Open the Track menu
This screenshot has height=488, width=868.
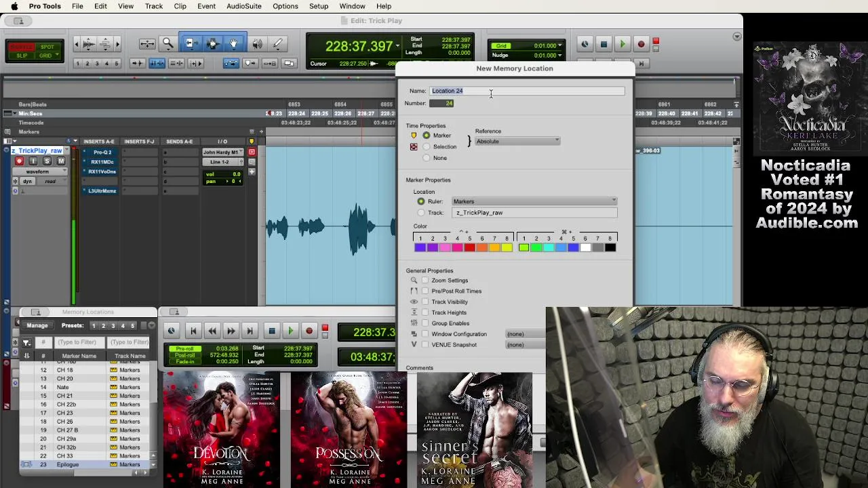click(x=154, y=6)
